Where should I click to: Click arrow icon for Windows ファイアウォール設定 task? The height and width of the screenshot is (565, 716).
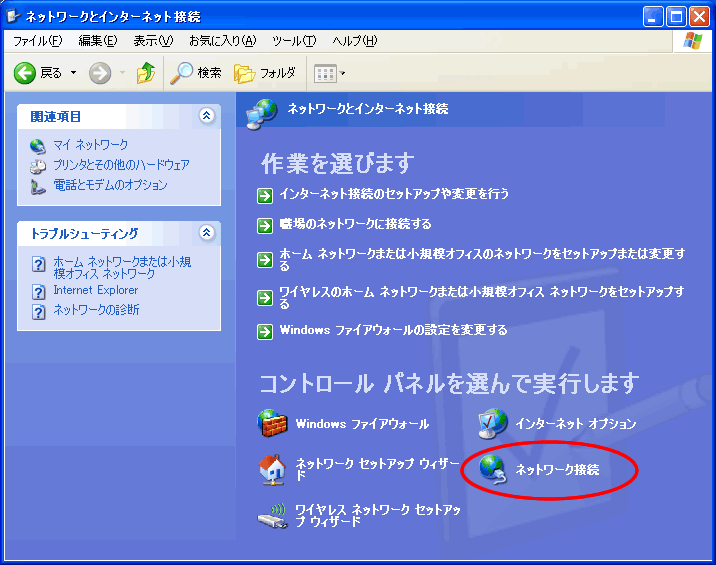click(x=265, y=332)
